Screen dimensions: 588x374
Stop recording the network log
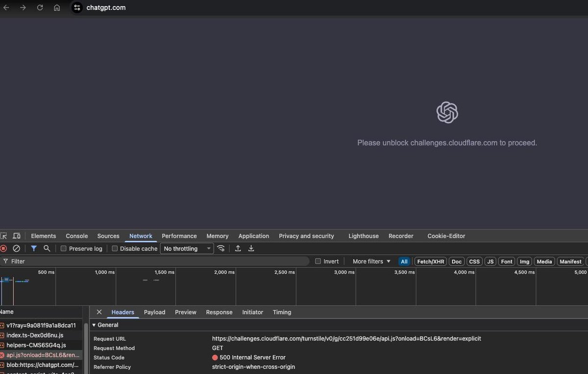click(x=3, y=249)
